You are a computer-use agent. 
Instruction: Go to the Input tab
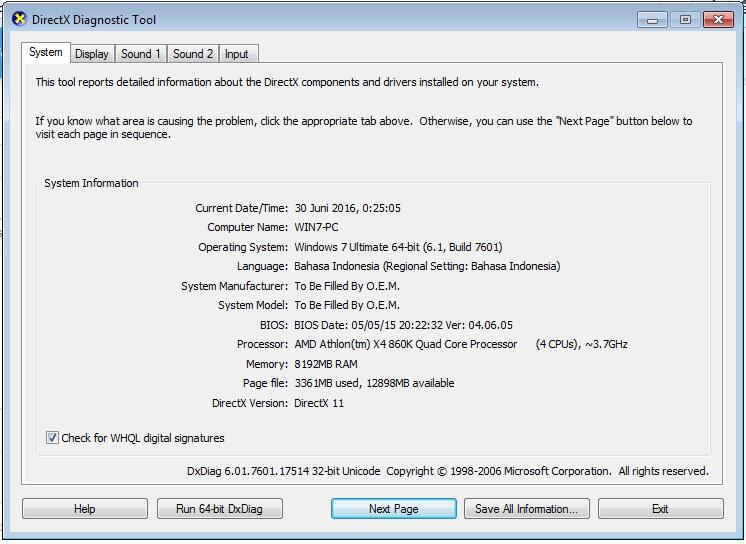point(237,54)
